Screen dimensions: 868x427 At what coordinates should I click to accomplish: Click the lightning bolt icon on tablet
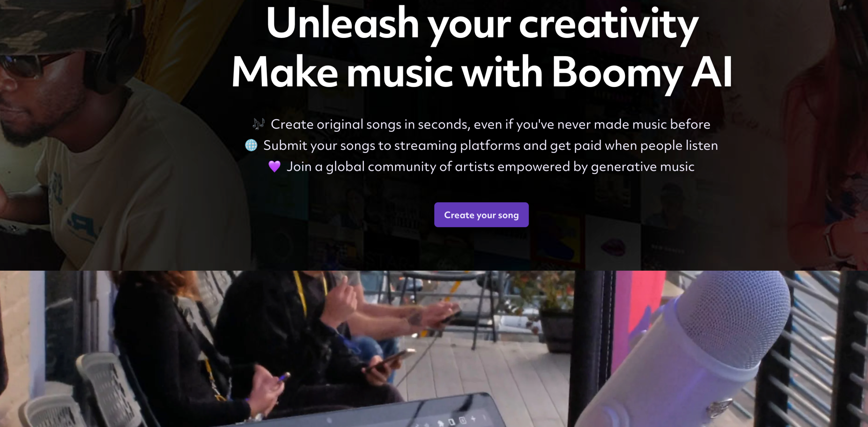click(473, 419)
